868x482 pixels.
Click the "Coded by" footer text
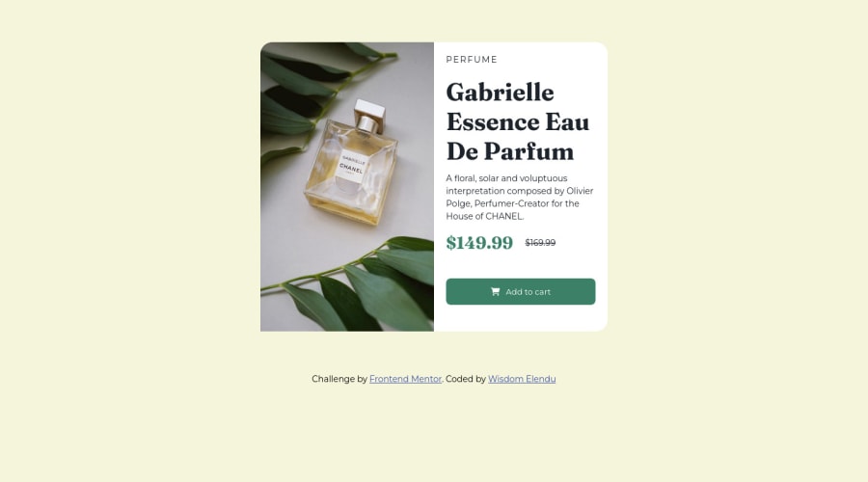coord(466,379)
